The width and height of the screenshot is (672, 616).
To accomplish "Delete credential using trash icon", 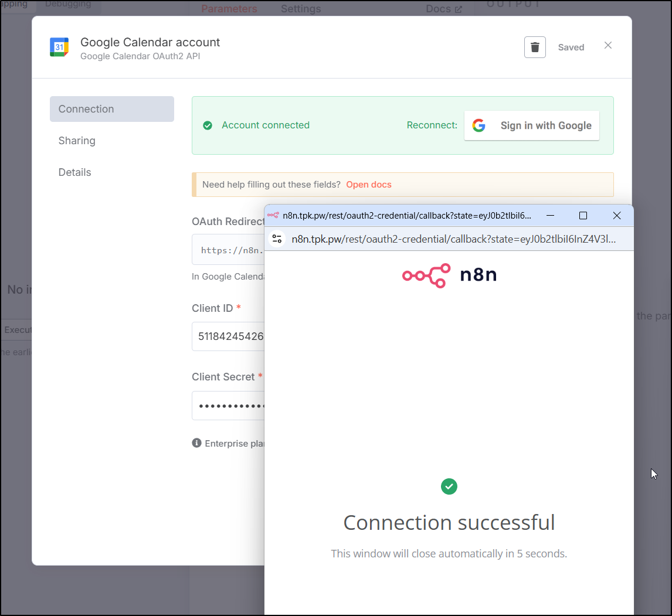I will [534, 47].
